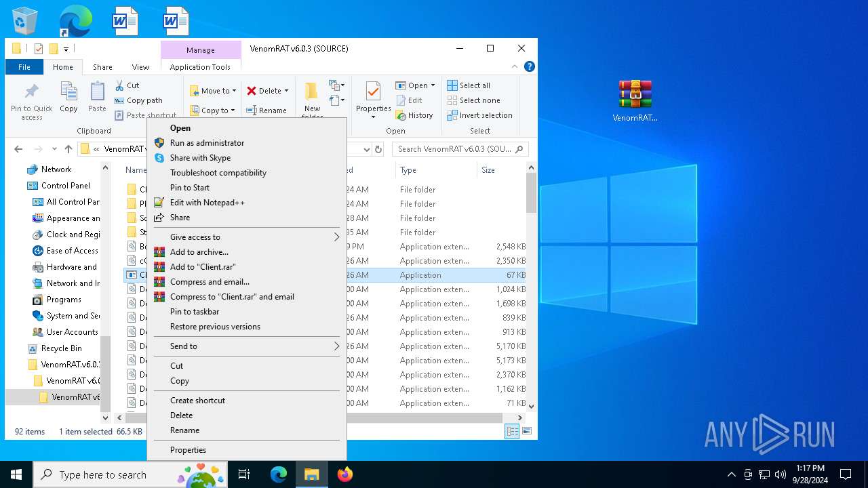The height and width of the screenshot is (488, 868).
Task: Click the Rename ribbon button
Action: point(267,110)
